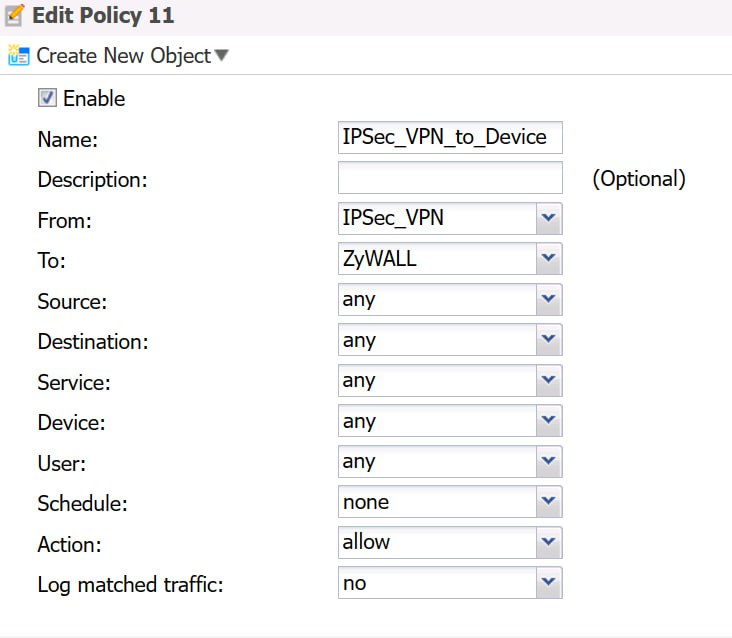Open the From zone dropdown
The image size is (732, 638).
point(450,219)
